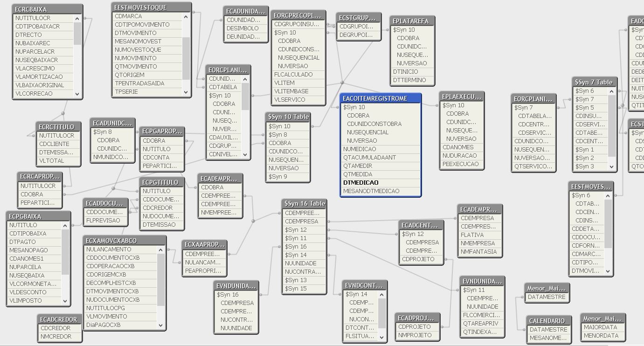This screenshot has height=346, width=644.
Task: Select PEEXECUCAO field
Action: pyautogui.click(x=462, y=164)
